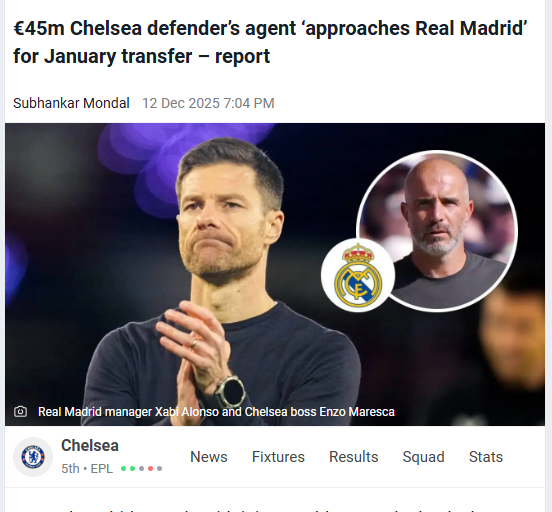Screen dimensions: 552x512
Task: Click the article headline about Chelsea defender
Action: (x=270, y=42)
